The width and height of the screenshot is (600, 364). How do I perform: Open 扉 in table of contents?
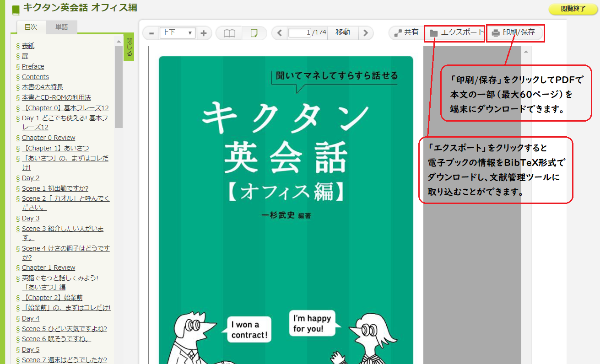pyautogui.click(x=25, y=56)
